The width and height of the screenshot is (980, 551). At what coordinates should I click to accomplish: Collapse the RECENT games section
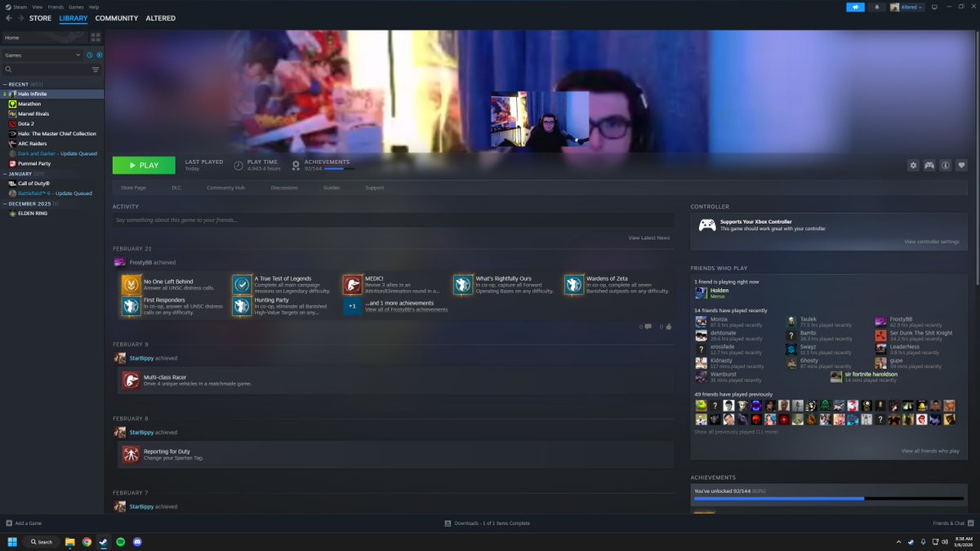(4, 84)
